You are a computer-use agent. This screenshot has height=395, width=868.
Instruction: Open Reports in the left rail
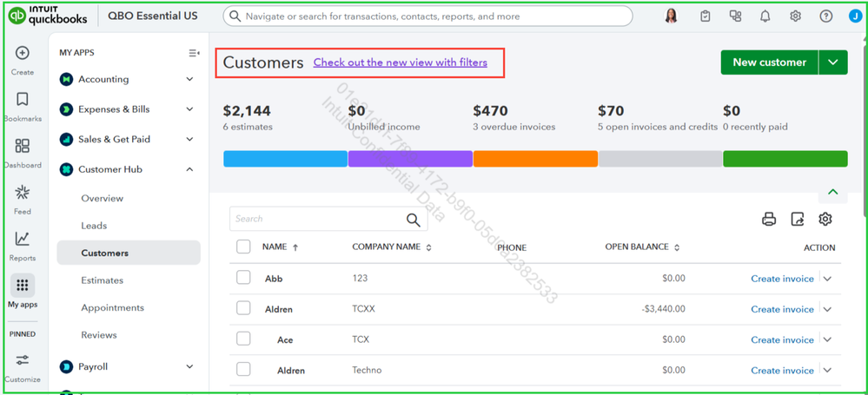(x=22, y=239)
